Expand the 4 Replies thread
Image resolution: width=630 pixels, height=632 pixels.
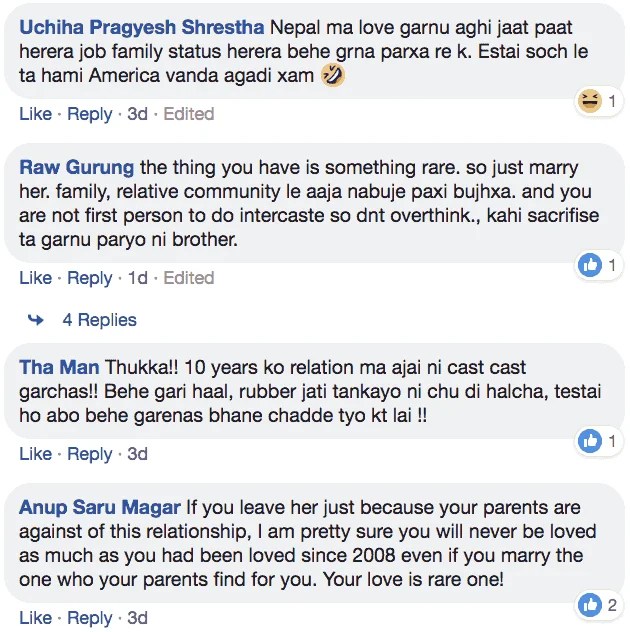pos(99,320)
